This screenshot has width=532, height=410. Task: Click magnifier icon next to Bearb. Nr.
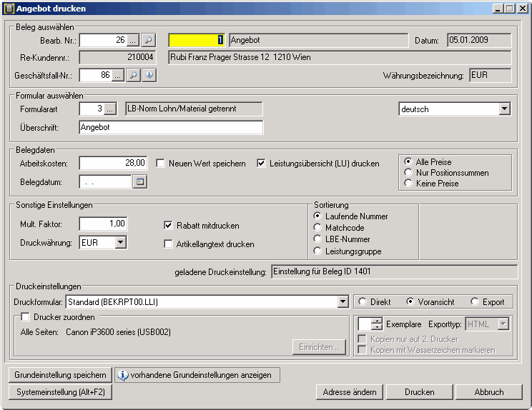point(148,40)
